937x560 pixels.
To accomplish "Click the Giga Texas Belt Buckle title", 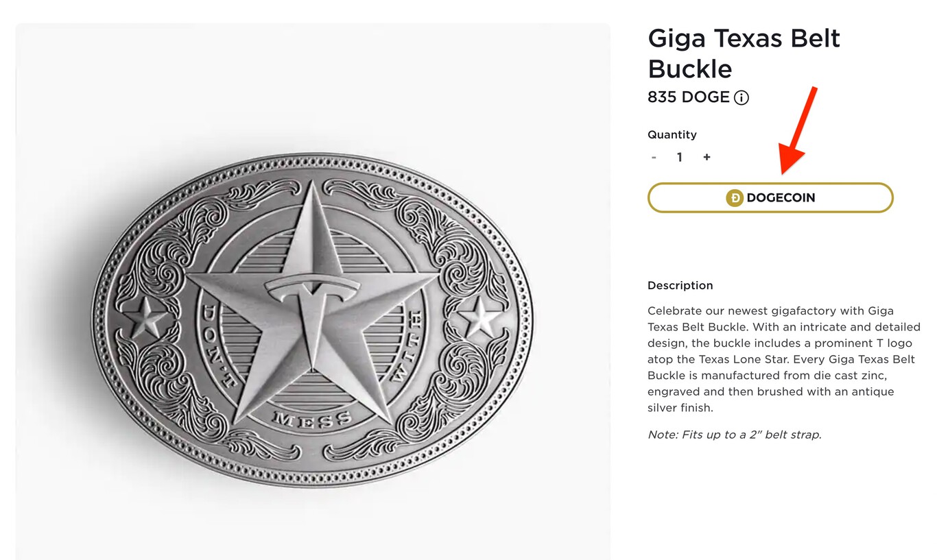I will tap(744, 53).
